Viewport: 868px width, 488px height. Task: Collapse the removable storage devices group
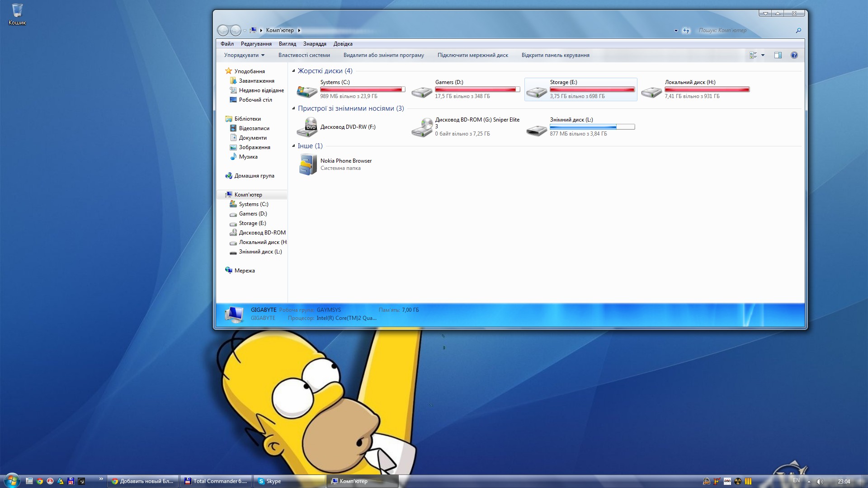[x=293, y=108]
